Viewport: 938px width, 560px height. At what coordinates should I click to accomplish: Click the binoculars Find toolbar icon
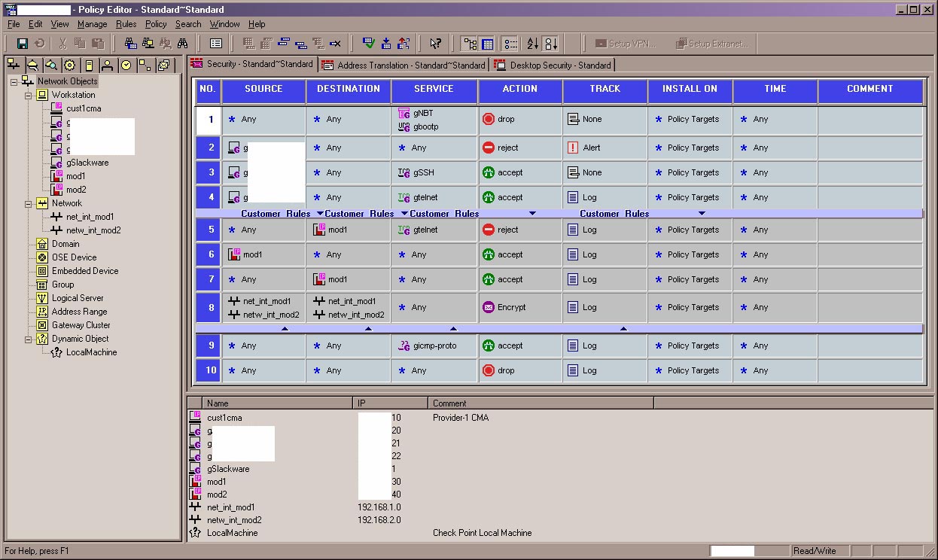[182, 44]
